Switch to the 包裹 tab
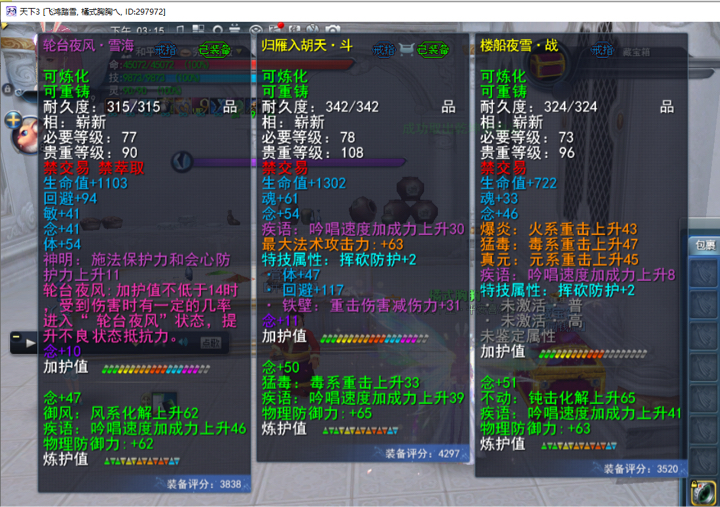The width and height of the screenshot is (720, 507). point(704,245)
